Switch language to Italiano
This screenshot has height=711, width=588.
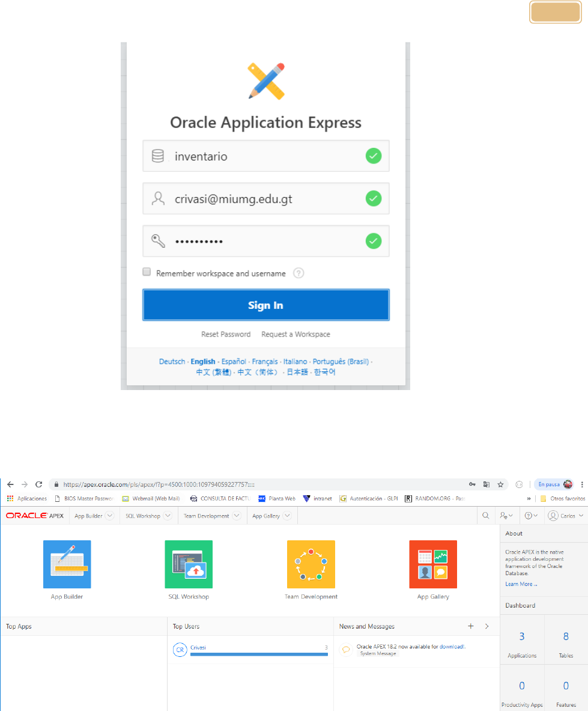pyautogui.click(x=295, y=361)
